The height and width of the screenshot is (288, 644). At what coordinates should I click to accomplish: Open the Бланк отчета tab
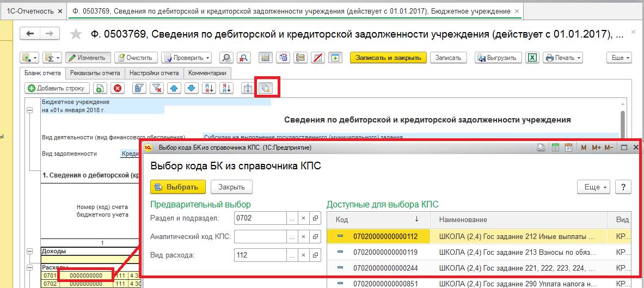[42, 73]
